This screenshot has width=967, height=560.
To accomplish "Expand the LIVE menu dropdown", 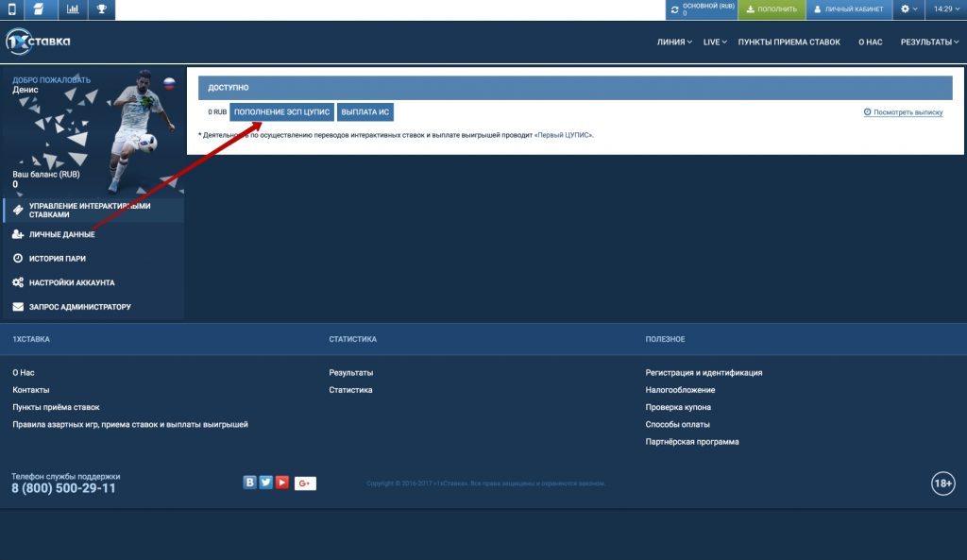I will click(x=715, y=42).
